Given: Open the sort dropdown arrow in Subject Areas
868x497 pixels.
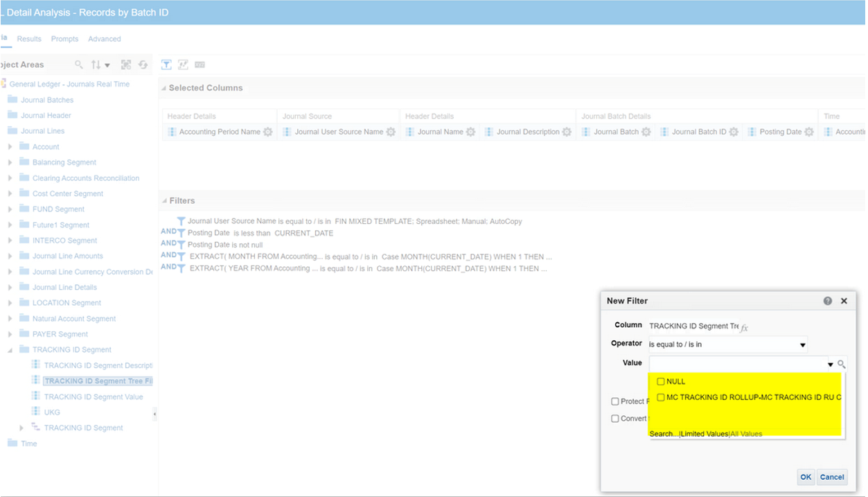Looking at the screenshot, I should [x=108, y=64].
